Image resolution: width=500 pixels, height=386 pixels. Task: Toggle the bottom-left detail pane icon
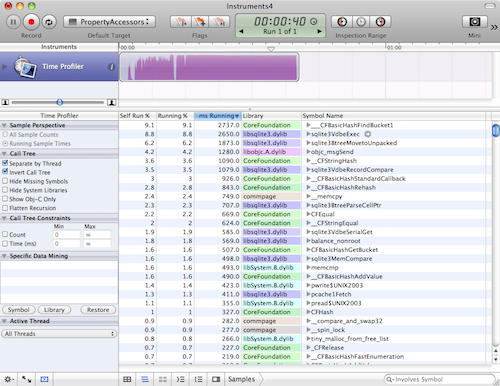point(44,379)
